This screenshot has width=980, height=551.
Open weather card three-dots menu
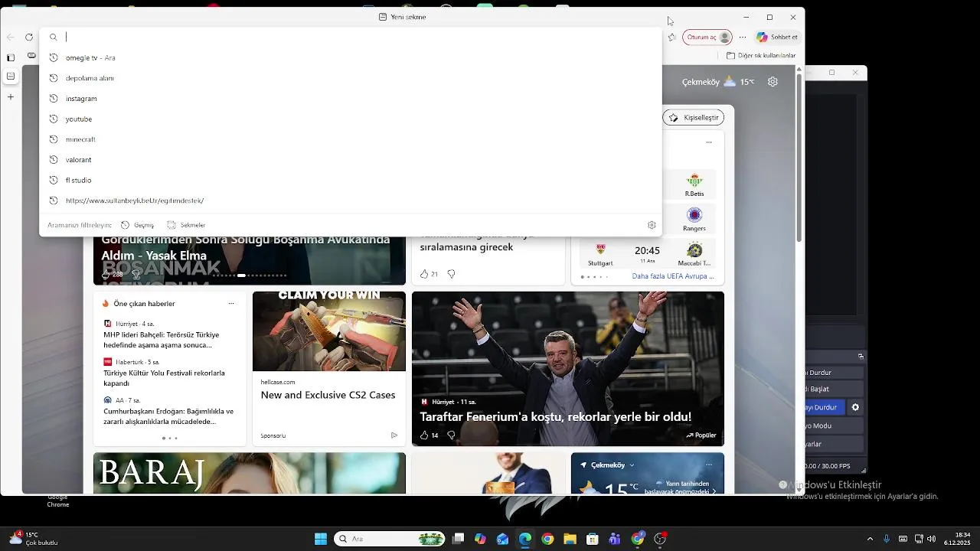709,465
